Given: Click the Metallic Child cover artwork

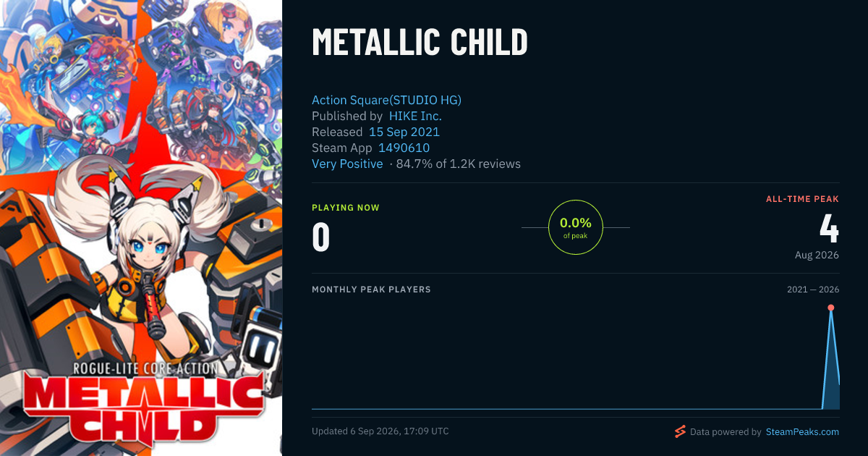Looking at the screenshot, I should point(141,228).
